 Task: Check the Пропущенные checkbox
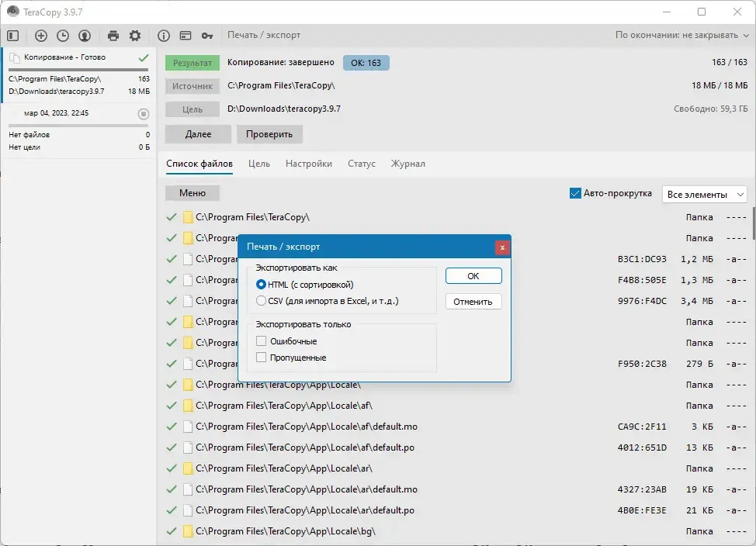(x=261, y=358)
